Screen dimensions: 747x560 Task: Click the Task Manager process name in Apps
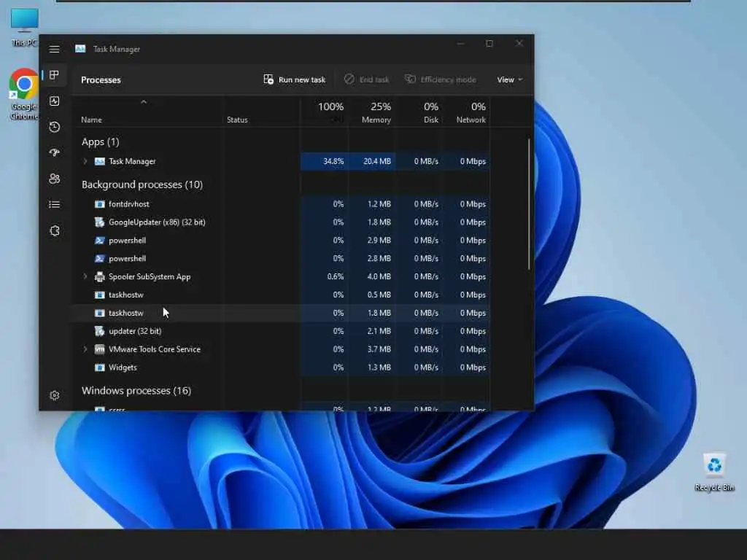click(x=132, y=161)
